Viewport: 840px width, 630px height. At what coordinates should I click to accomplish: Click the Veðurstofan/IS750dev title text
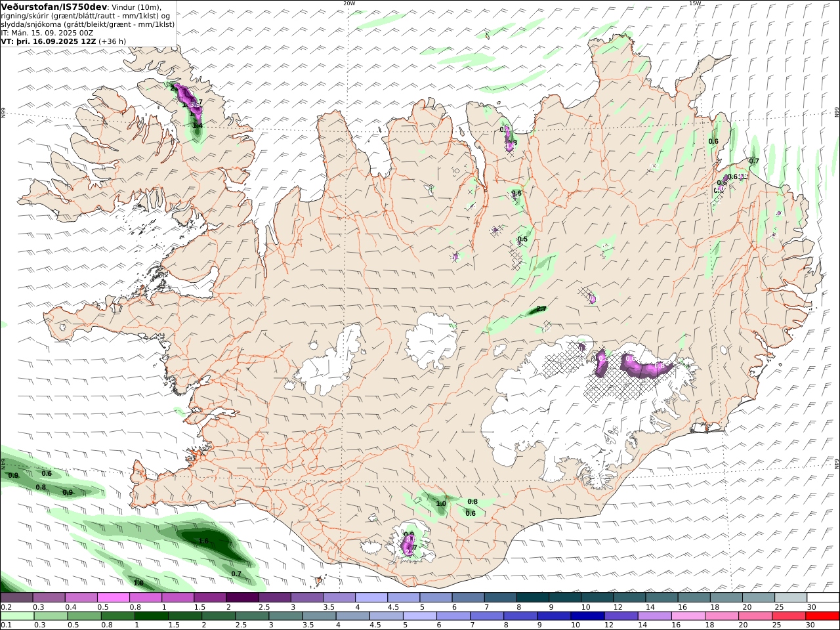54,7
